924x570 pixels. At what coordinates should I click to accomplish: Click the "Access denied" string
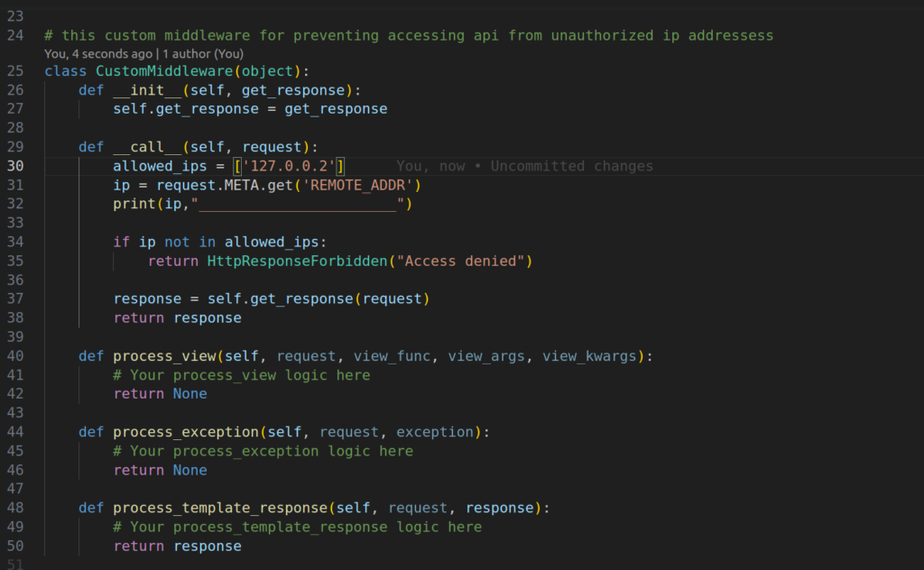pos(465,261)
